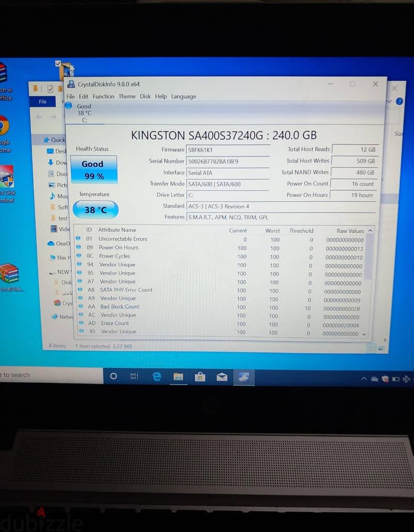Select the Erase Count attribute row

coord(220,324)
